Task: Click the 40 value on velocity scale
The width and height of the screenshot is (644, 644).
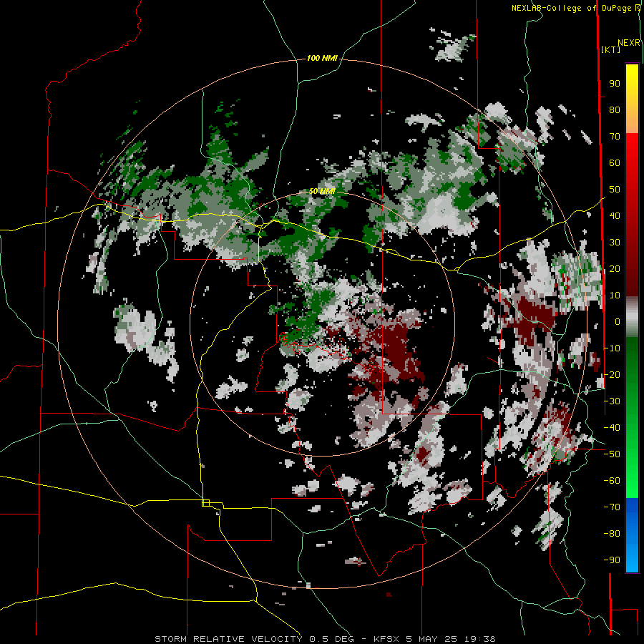Action: pos(615,216)
